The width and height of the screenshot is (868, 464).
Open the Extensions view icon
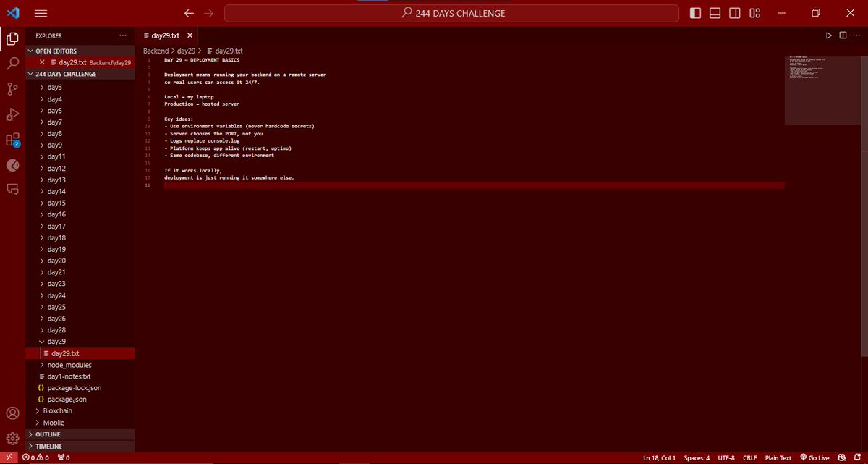point(12,140)
